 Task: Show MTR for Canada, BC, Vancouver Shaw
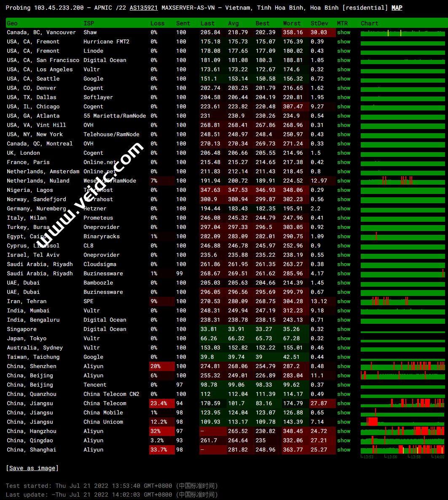(x=344, y=32)
